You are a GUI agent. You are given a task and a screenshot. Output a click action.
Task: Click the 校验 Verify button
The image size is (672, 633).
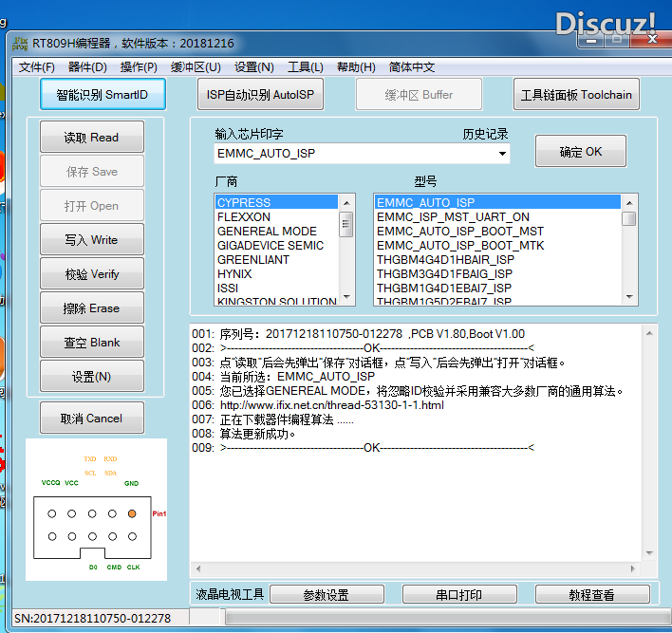[92, 274]
